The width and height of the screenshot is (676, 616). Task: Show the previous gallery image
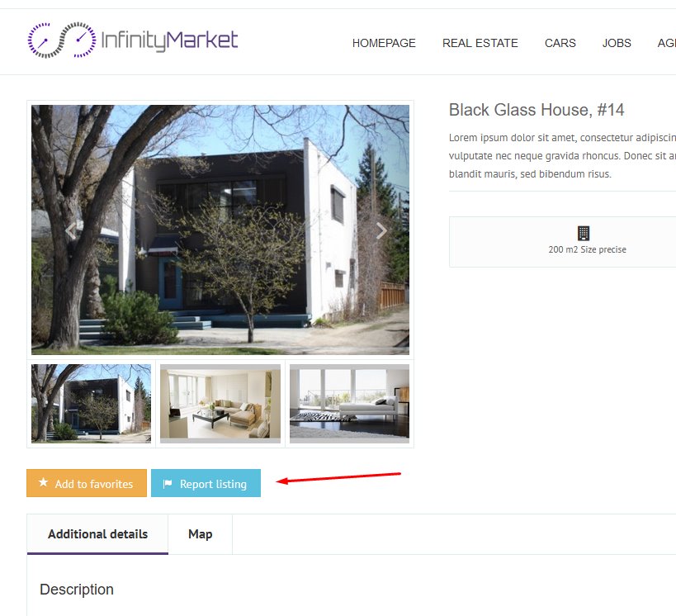(71, 230)
